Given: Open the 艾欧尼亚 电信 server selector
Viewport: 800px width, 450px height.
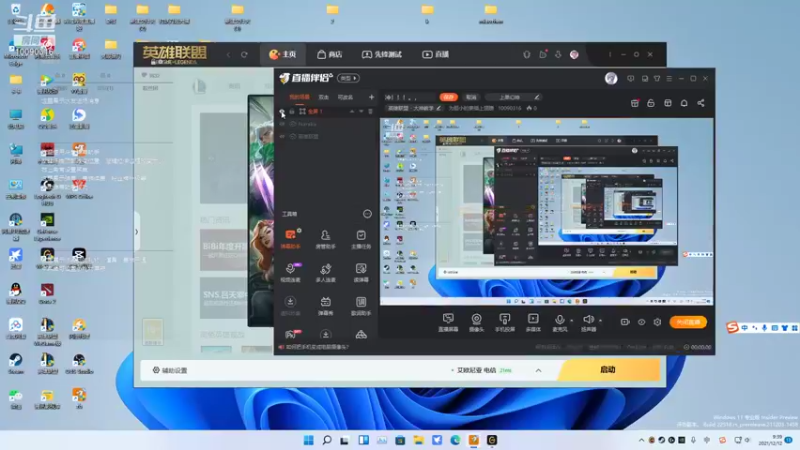Looking at the screenshot, I should (481, 370).
